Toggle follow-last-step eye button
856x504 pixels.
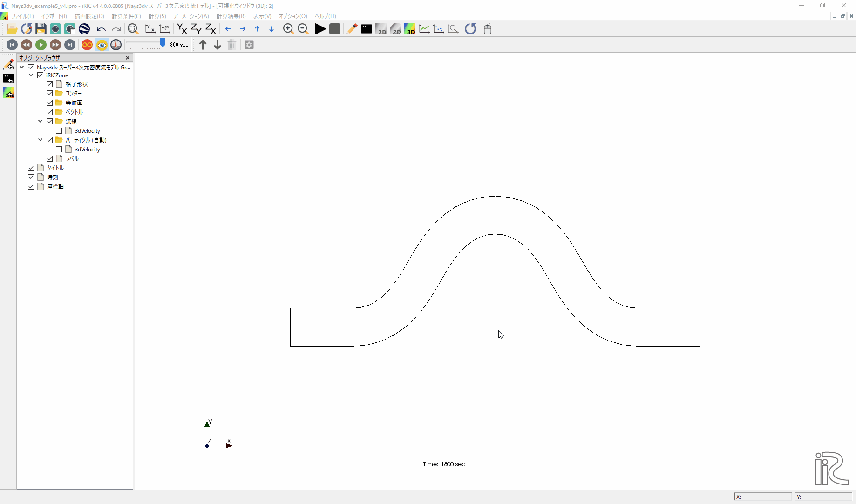(x=102, y=45)
